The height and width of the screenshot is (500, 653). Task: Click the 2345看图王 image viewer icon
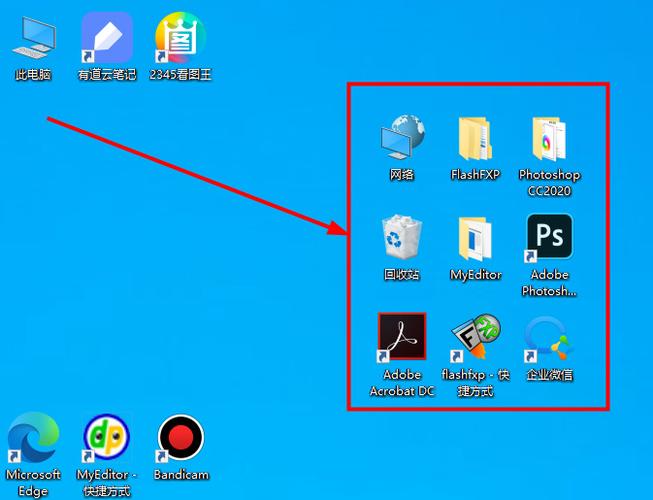[180, 38]
